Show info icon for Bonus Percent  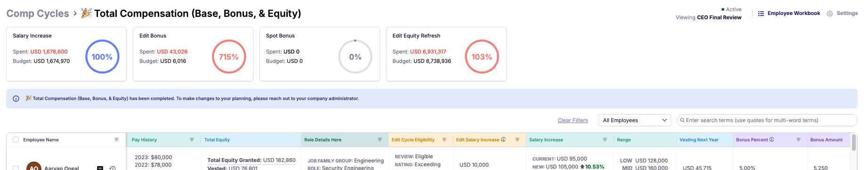(771, 139)
